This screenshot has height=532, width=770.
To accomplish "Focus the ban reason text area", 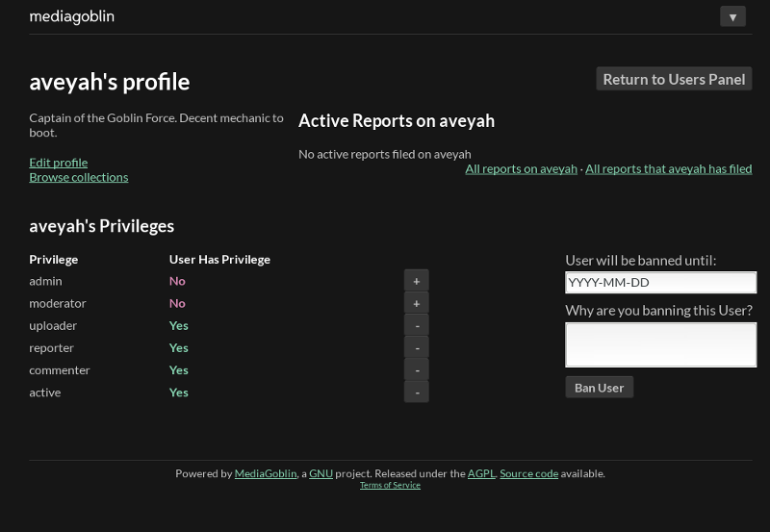I will point(660,344).
